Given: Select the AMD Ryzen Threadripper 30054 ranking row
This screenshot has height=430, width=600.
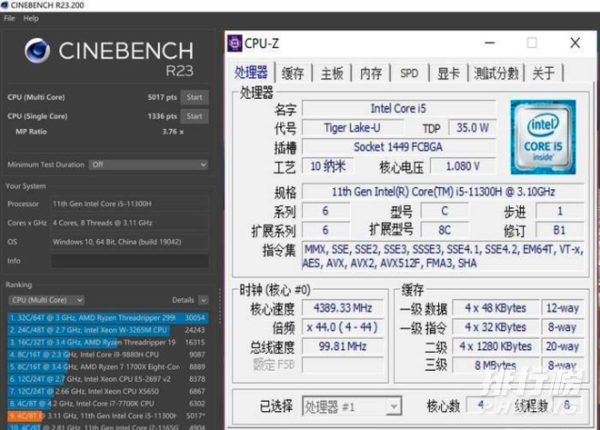Looking at the screenshot, I should pos(108,318).
